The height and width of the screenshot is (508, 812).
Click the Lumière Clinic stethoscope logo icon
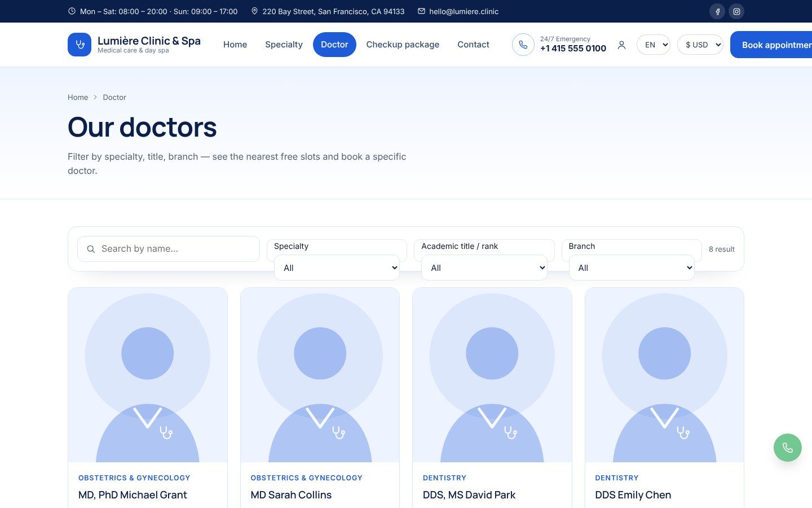click(80, 45)
